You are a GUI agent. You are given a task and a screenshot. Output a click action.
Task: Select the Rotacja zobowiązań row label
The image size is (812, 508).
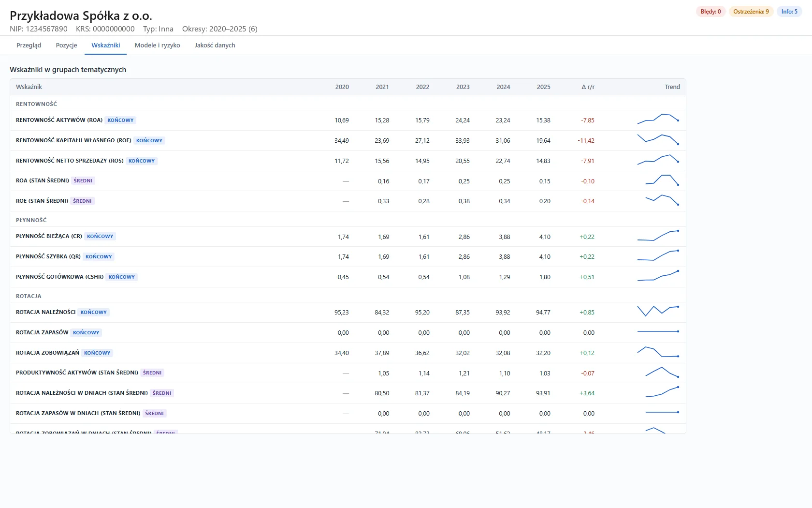coord(47,353)
